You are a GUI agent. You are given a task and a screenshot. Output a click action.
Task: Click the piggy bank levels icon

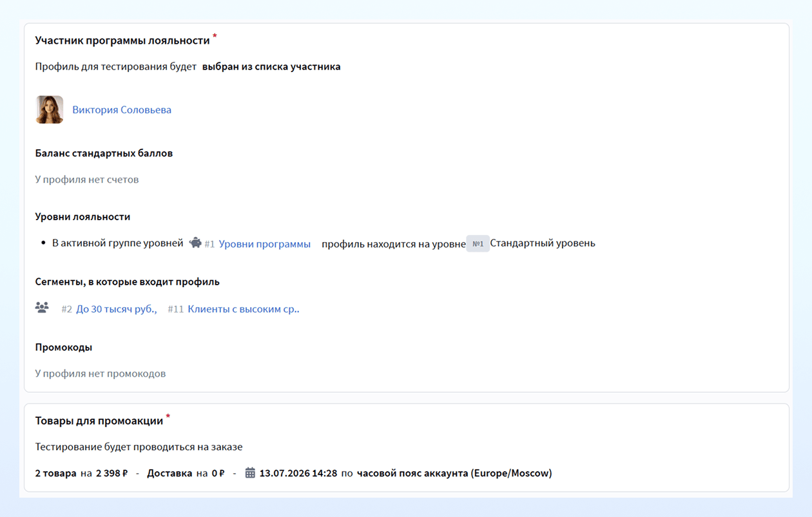pos(195,243)
